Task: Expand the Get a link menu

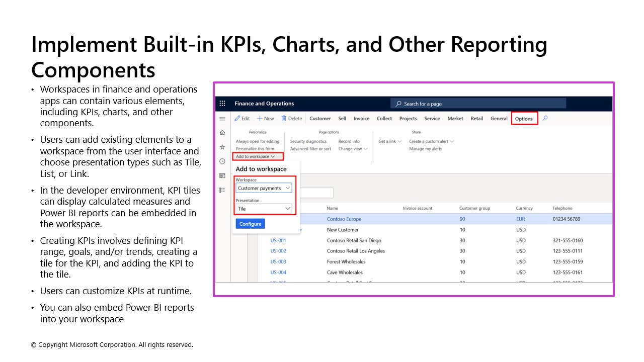Action: (390, 141)
